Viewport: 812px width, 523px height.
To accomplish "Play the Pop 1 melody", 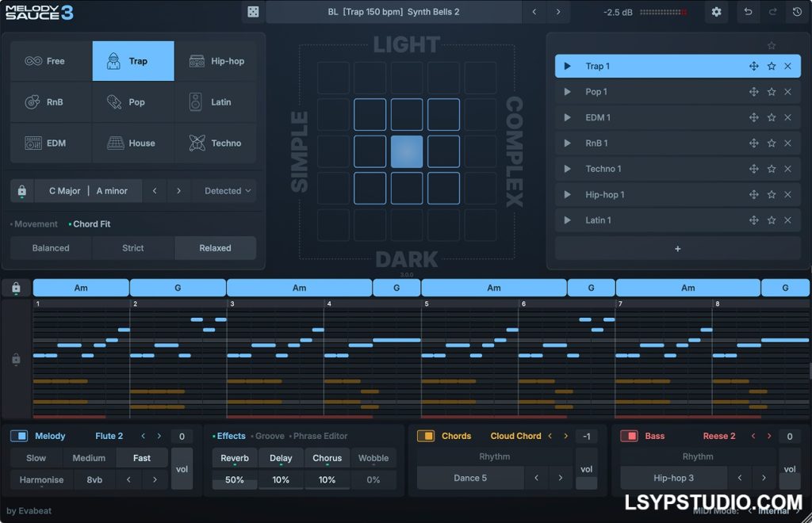I will coord(567,92).
